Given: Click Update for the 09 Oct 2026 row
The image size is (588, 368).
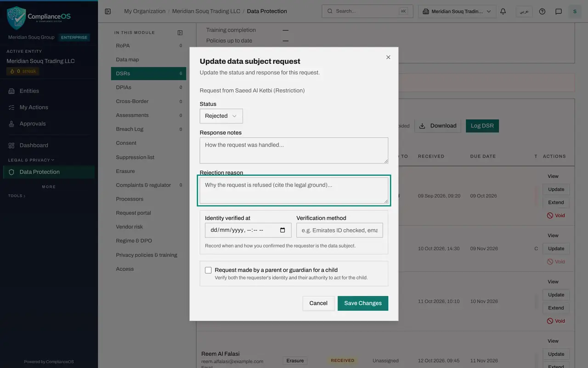Looking at the screenshot, I should pyautogui.click(x=556, y=190).
